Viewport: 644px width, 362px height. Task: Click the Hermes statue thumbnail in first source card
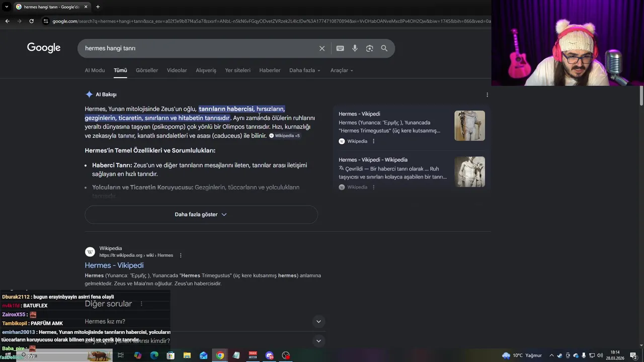(469, 126)
